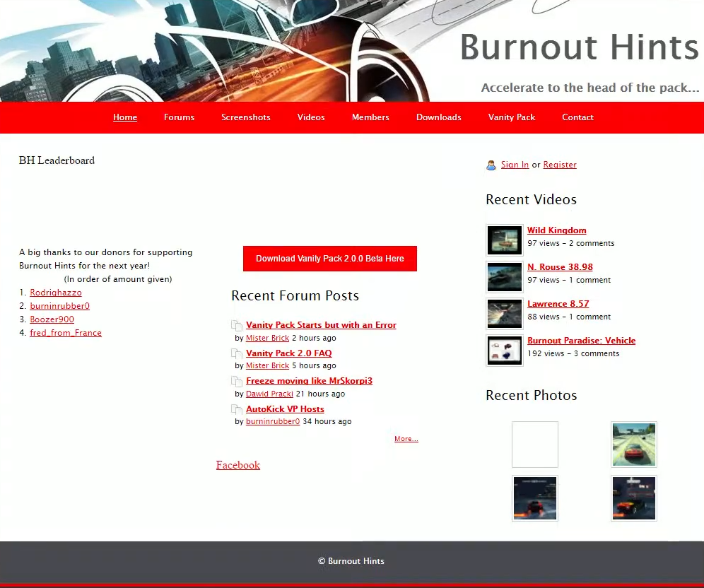Open the AutoKick VP Hosts post
Viewport: 704px width, 588px height.
pyautogui.click(x=285, y=409)
